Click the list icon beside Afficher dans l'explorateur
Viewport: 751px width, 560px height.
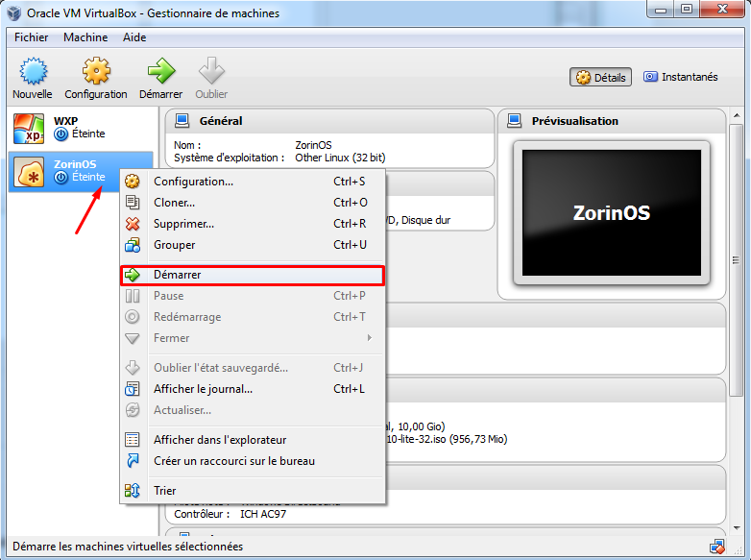pyautogui.click(x=133, y=440)
